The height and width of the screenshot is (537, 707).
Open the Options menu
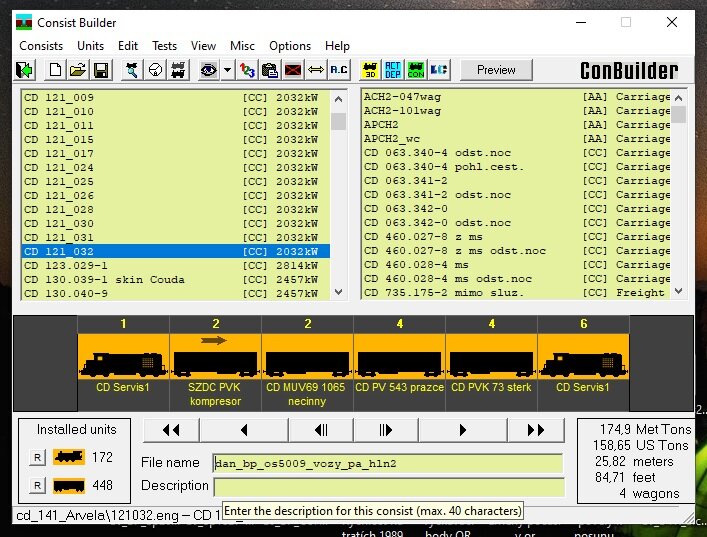coord(289,46)
